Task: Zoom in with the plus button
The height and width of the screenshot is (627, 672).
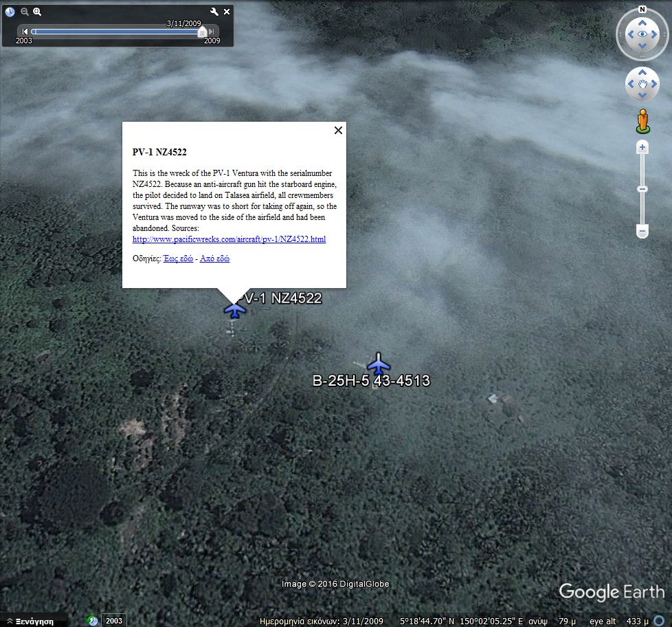Action: coord(642,148)
